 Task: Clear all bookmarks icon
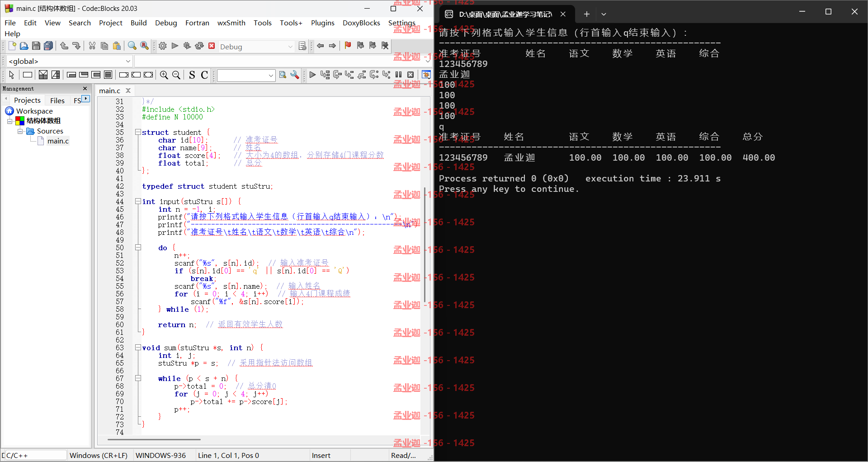click(385, 46)
